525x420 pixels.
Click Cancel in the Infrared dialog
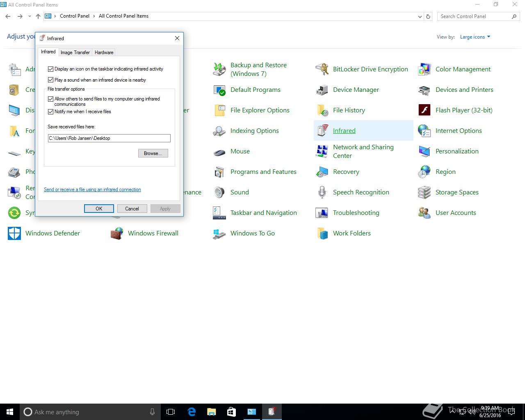(x=132, y=209)
